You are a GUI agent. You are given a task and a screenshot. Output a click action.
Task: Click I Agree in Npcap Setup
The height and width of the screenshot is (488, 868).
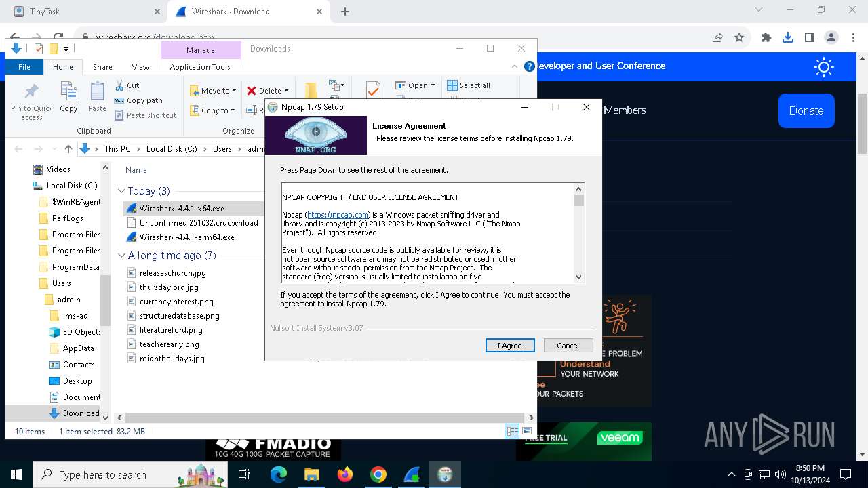510,346
